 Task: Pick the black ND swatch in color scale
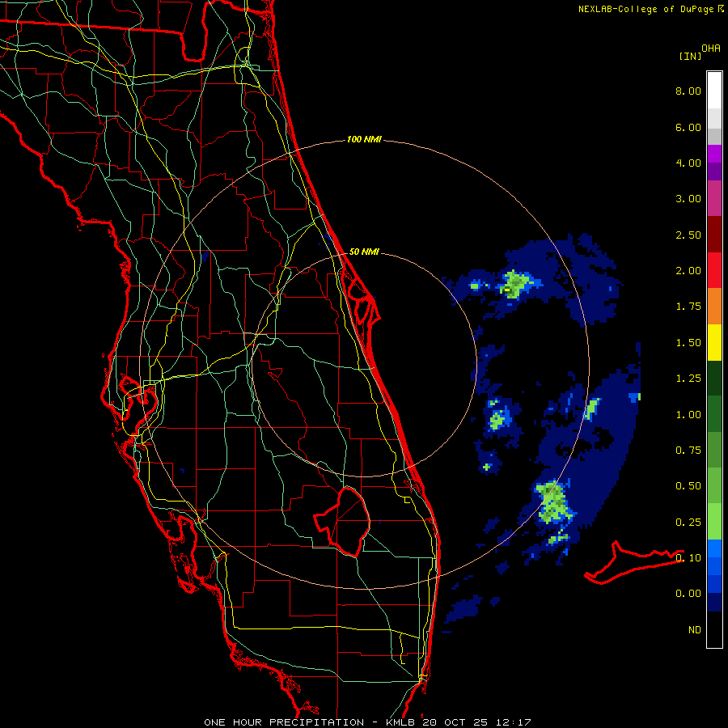tap(714, 629)
